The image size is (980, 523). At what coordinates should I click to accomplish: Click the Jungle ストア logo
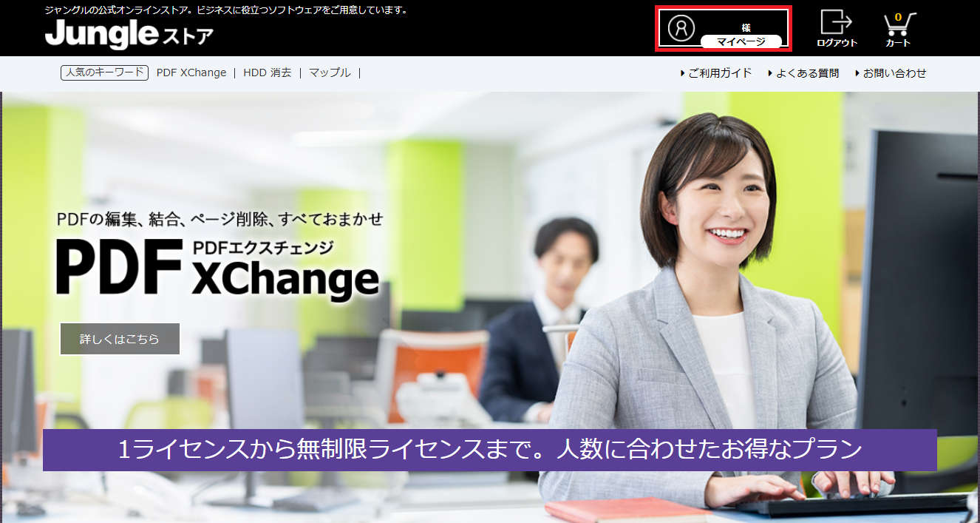click(129, 34)
